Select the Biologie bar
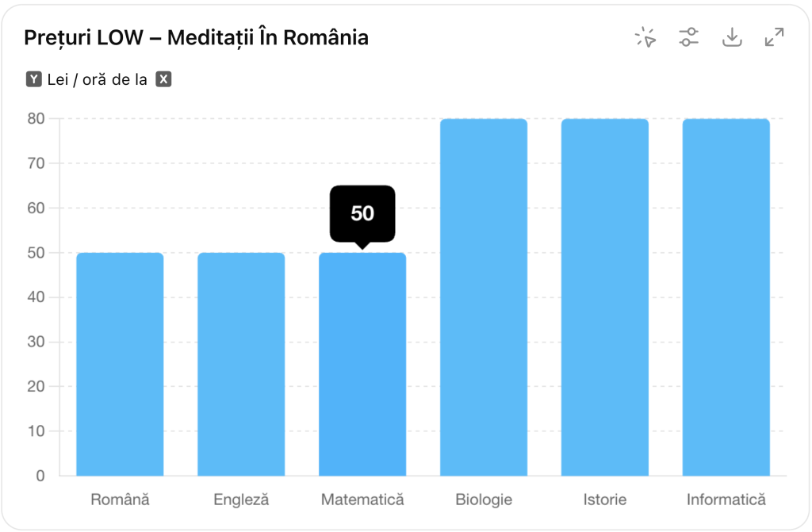 coord(484,297)
